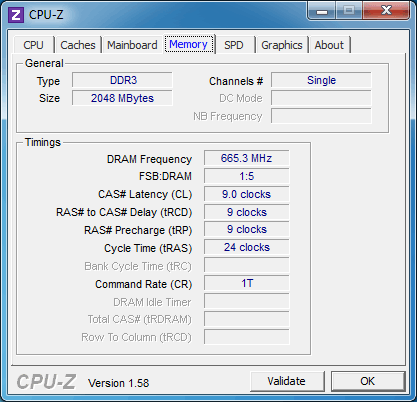Minimize the CPU-Z window
Image resolution: width=417 pixels, height=402 pixels.
[x=321, y=11]
